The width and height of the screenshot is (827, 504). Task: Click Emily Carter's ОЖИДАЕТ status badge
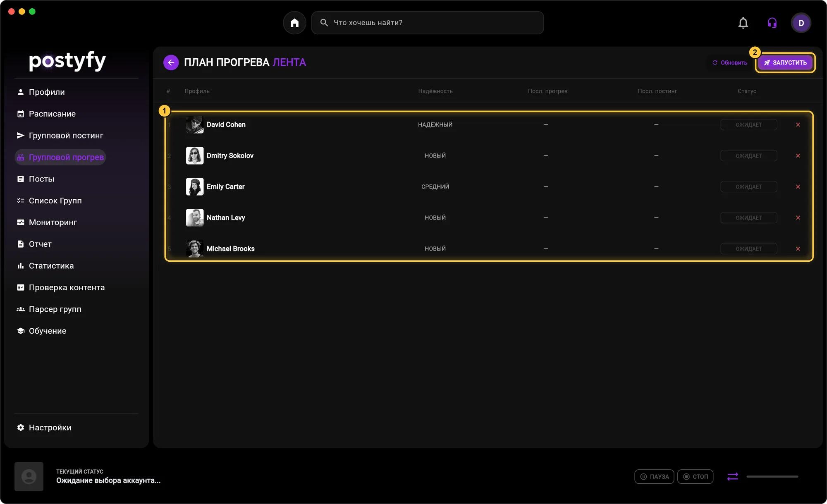[748, 186]
